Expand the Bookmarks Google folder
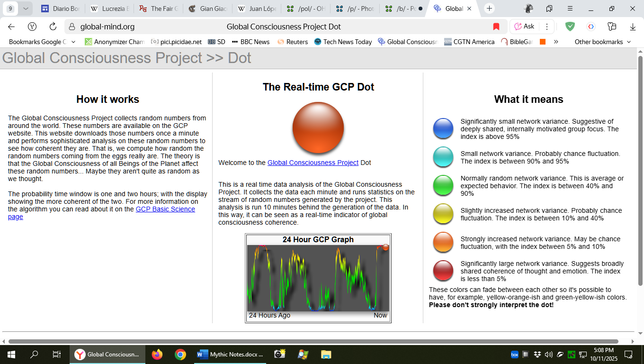The image size is (644, 364). click(42, 42)
